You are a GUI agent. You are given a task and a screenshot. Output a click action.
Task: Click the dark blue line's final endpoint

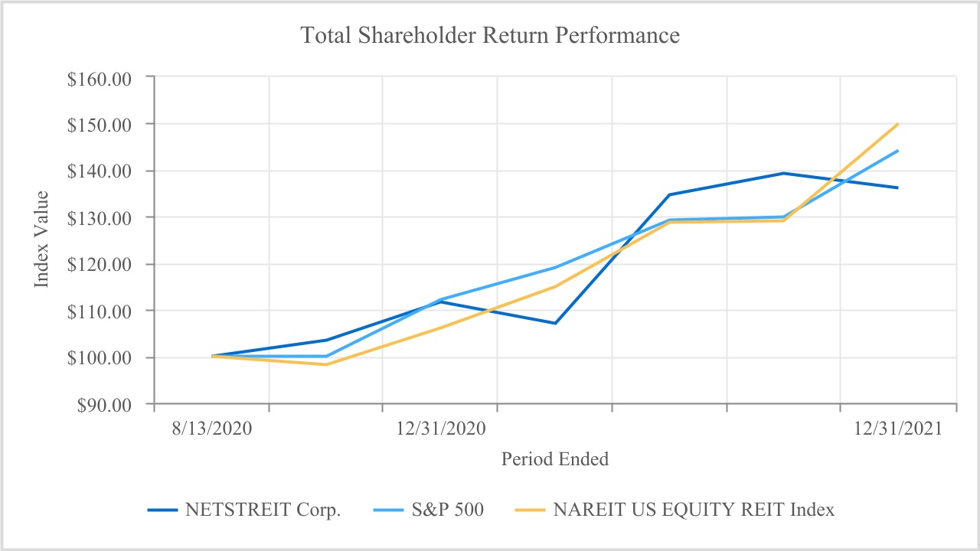[x=897, y=187]
